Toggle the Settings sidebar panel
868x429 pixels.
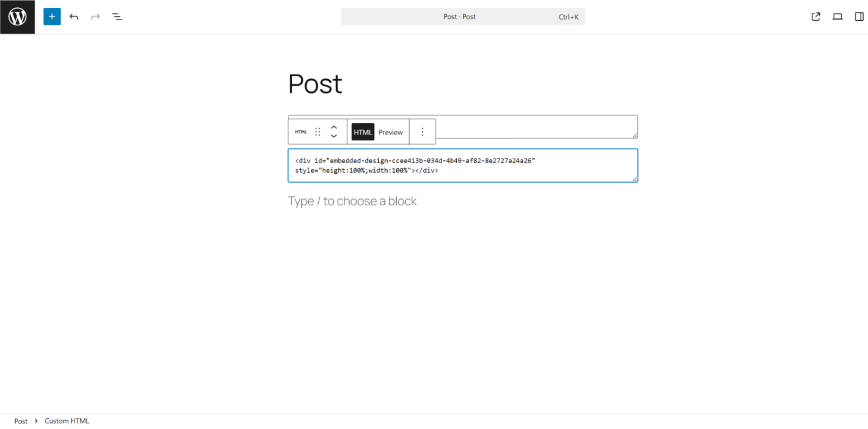coord(859,17)
